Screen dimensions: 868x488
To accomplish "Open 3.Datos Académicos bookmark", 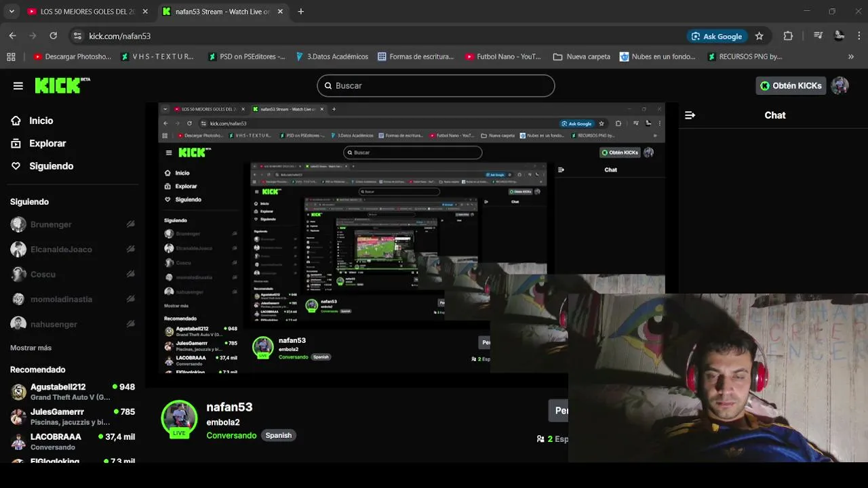I will tap(332, 57).
